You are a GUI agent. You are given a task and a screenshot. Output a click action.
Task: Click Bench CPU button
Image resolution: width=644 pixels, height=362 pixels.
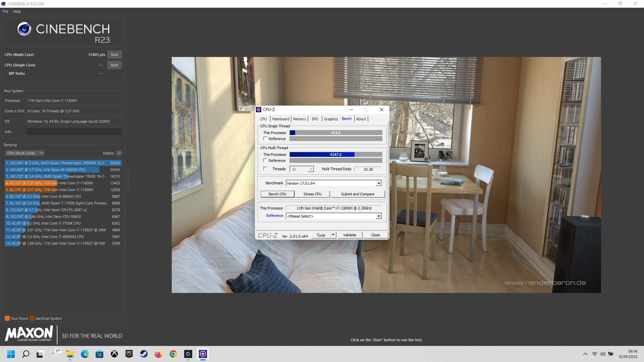[x=277, y=194]
